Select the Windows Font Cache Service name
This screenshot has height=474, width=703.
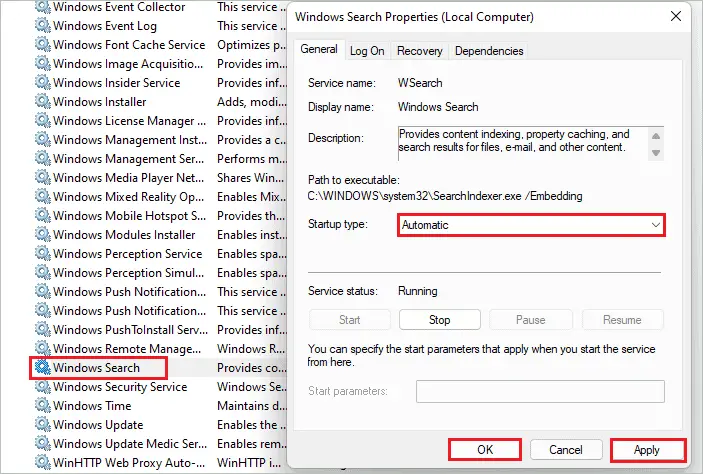coord(129,45)
